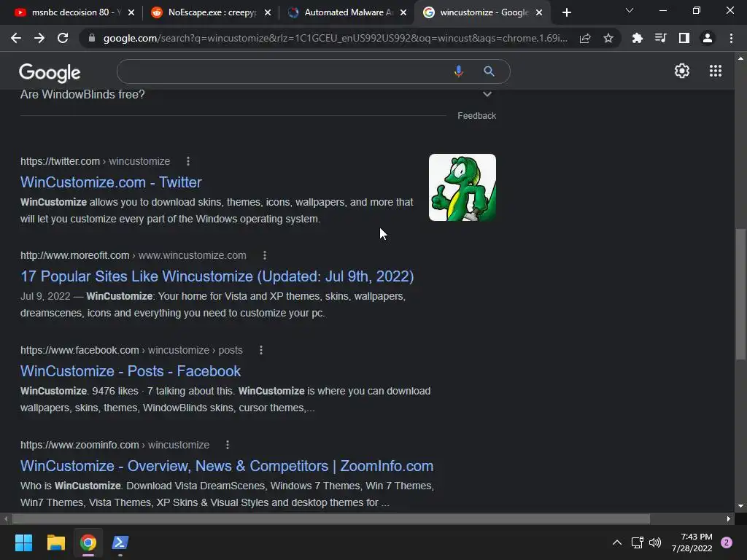This screenshot has height=560, width=747.
Task: Go forward with the browser arrow
Action: coord(39,38)
